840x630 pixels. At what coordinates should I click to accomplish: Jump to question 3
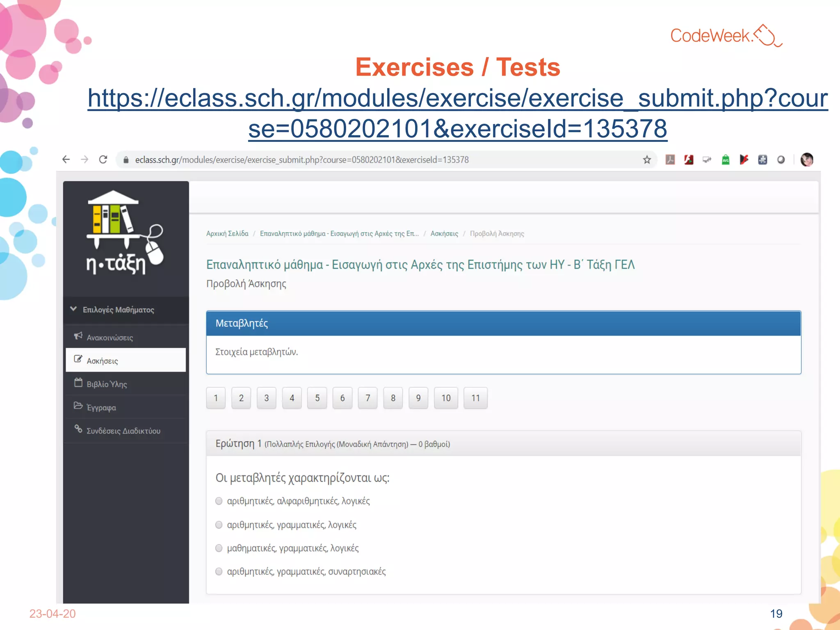267,398
